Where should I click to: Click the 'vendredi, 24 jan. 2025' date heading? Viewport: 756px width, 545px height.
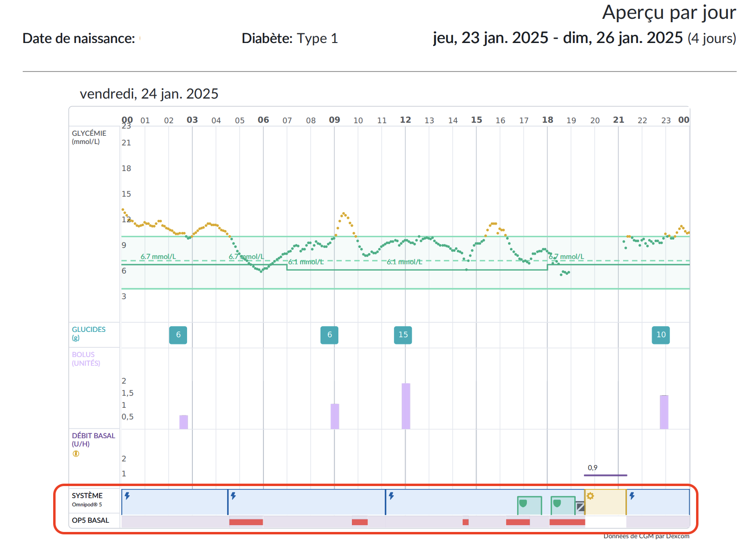point(149,94)
